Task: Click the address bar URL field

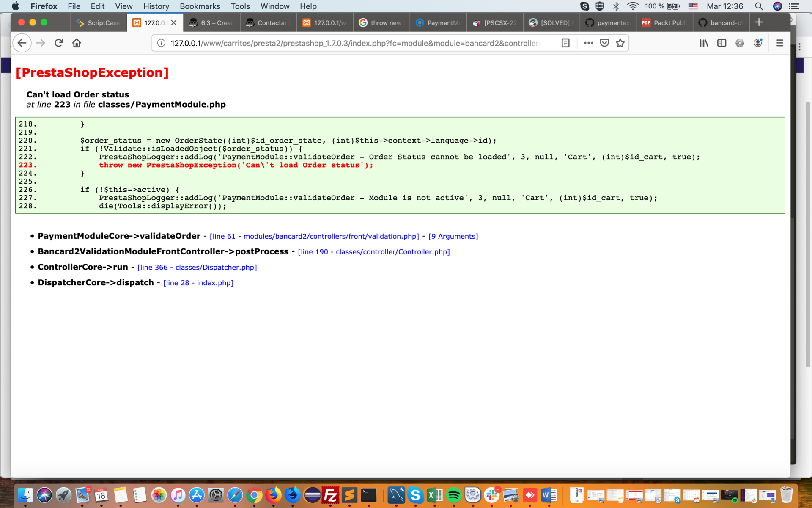Action: pyautogui.click(x=355, y=43)
